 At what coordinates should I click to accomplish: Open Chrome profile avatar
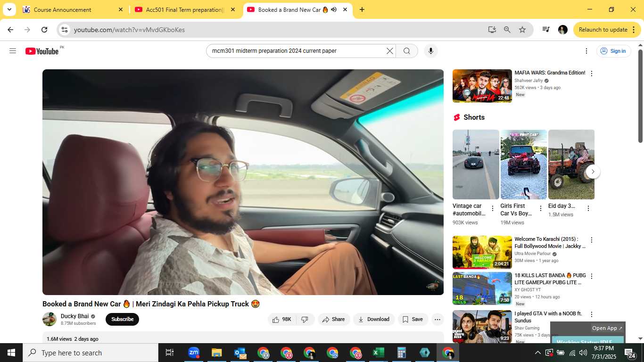coord(563,30)
